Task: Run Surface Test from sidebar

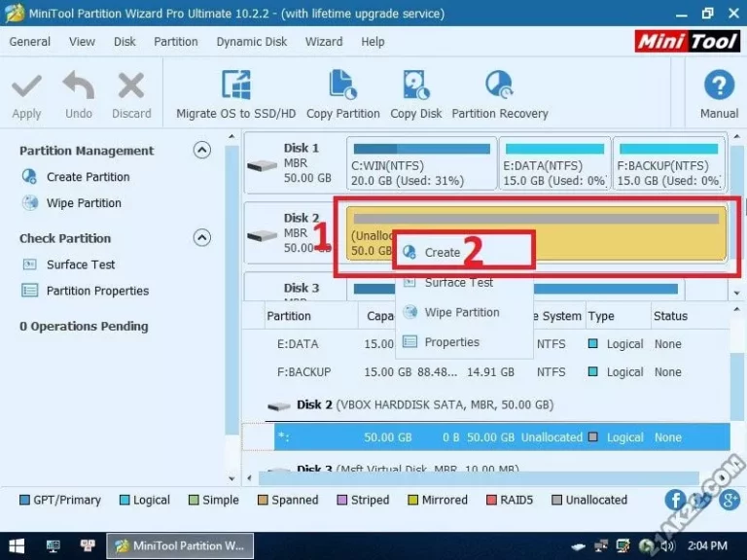Action: [81, 264]
